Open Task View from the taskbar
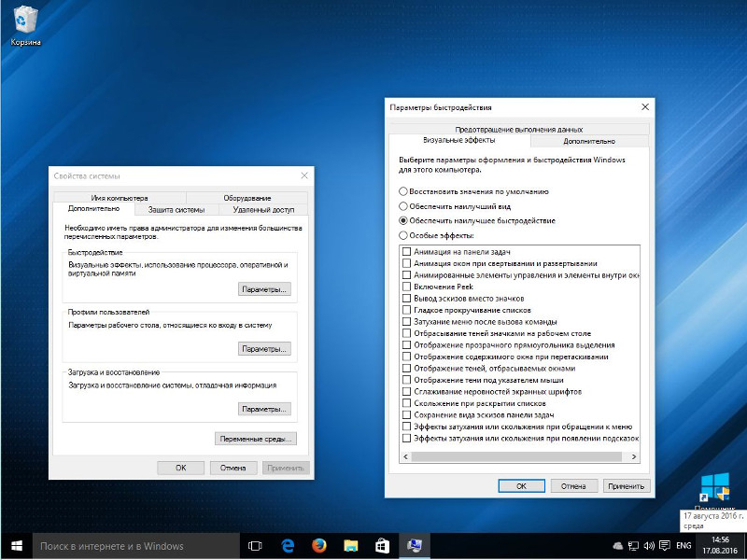747x560 pixels. (x=255, y=546)
